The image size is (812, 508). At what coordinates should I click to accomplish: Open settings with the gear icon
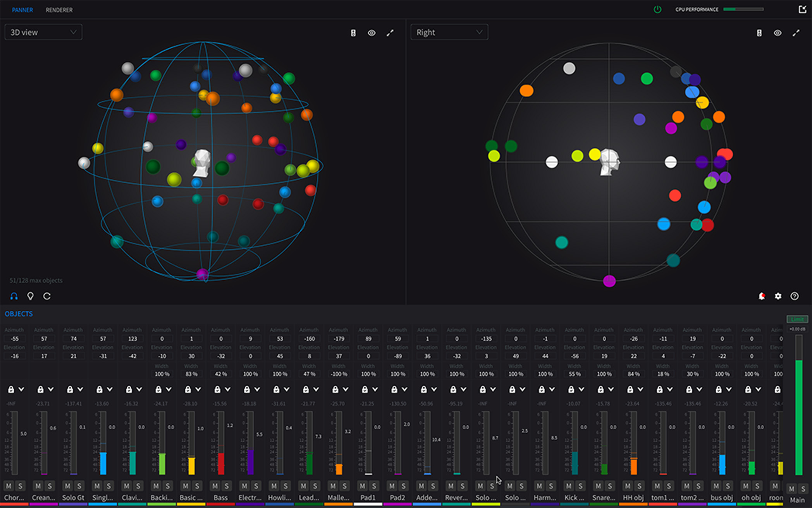[778, 296]
